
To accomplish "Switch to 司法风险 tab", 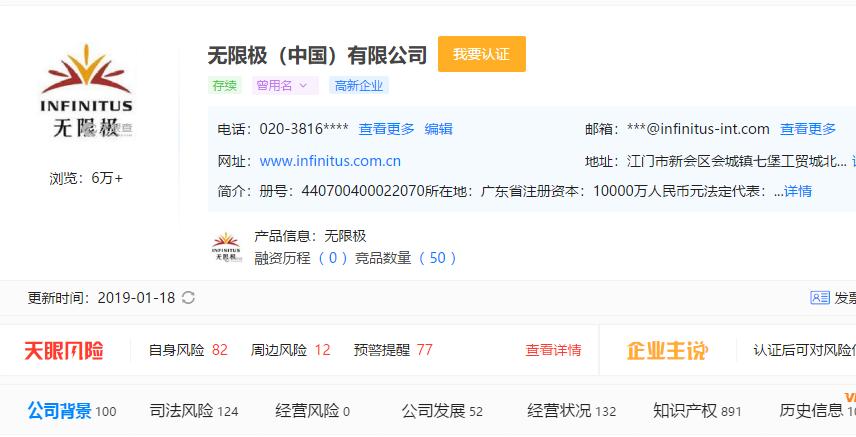I will [194, 411].
